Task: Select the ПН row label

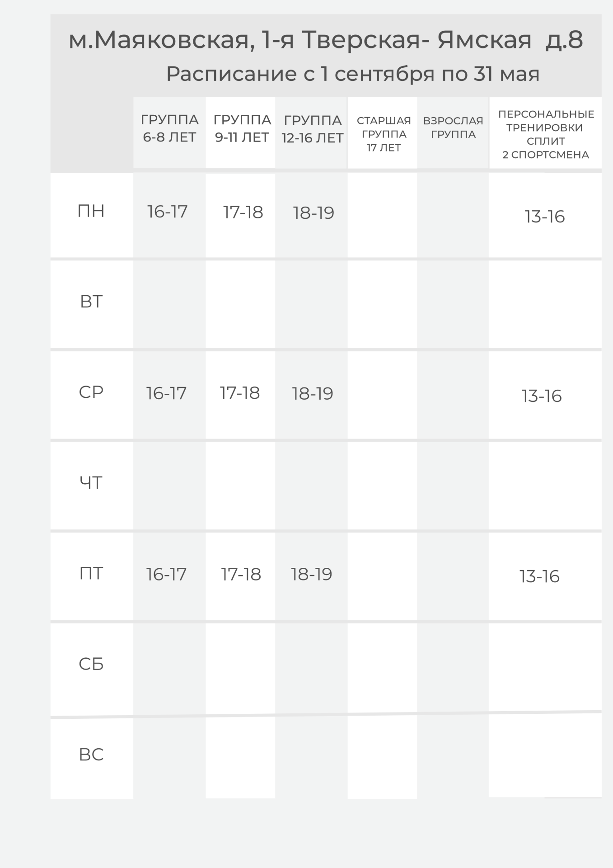Action: click(91, 211)
